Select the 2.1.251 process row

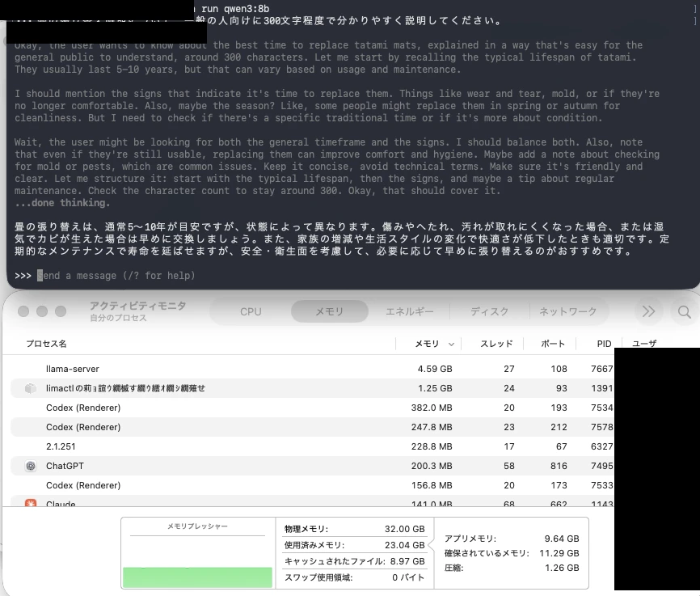(x=312, y=446)
